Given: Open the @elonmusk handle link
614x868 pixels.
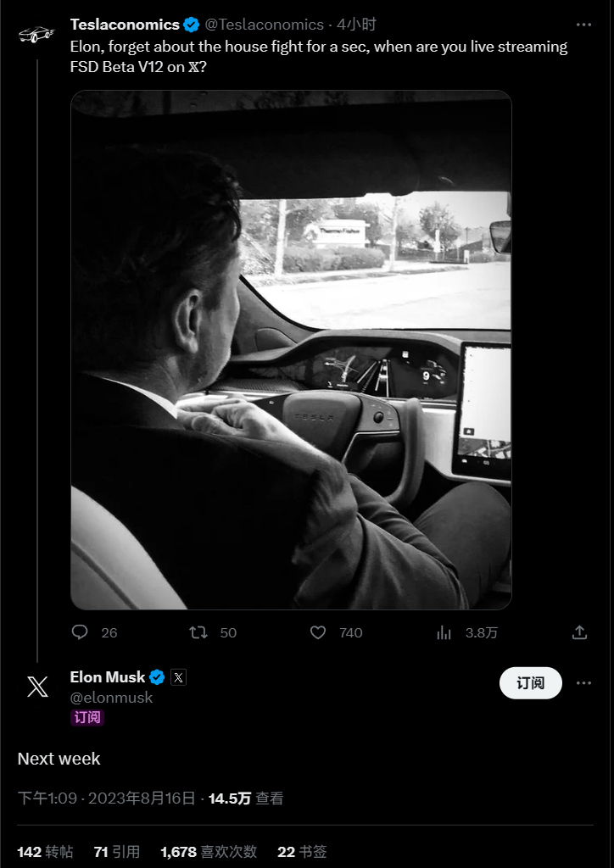Looking at the screenshot, I should tap(111, 698).
